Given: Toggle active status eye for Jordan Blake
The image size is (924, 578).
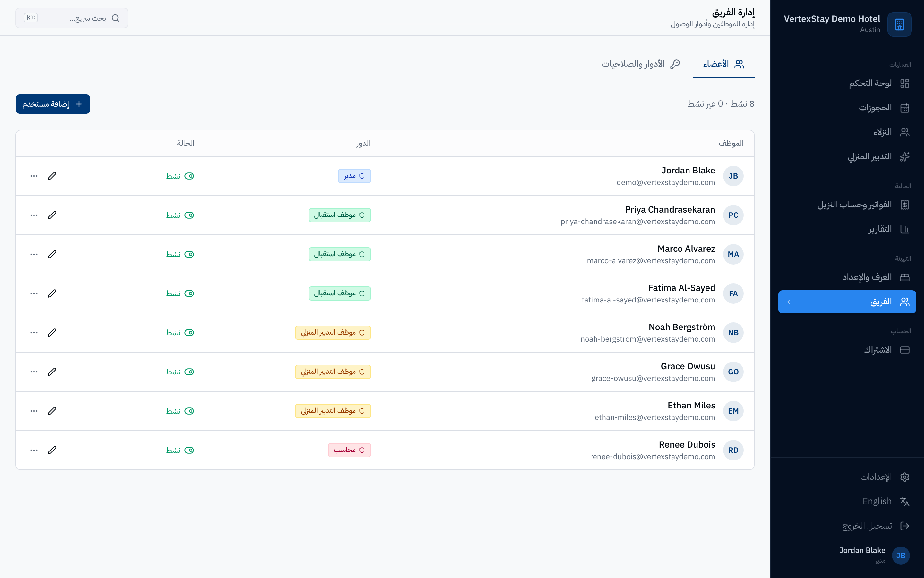Looking at the screenshot, I should click(189, 176).
